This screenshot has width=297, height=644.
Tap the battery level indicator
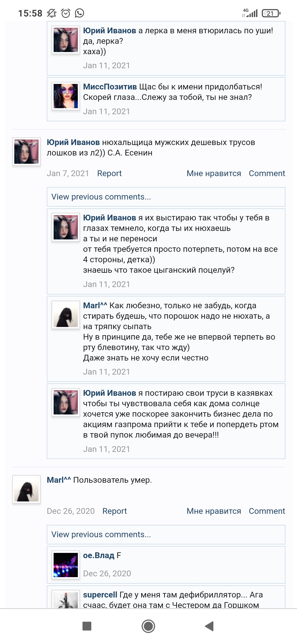[x=271, y=12]
